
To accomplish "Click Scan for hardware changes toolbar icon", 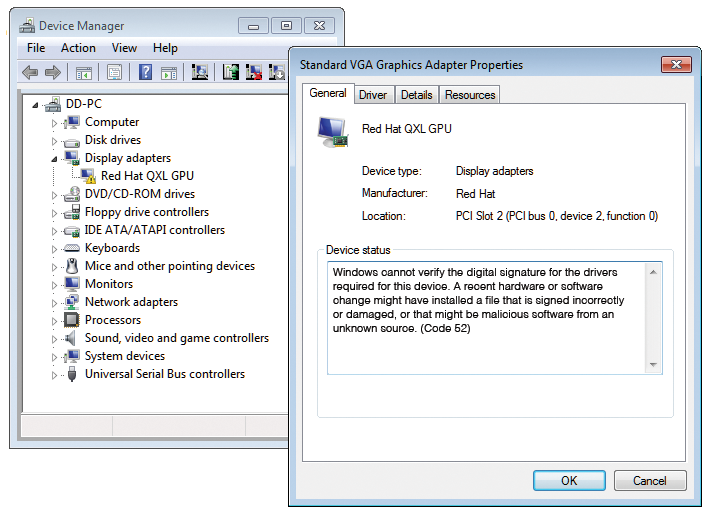I will click(x=200, y=72).
